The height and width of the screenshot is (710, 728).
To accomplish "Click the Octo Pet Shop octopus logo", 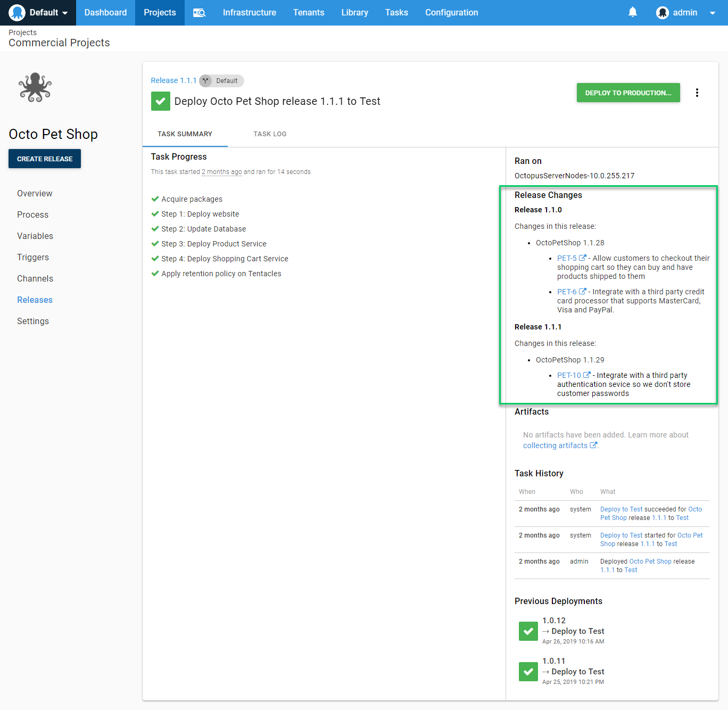I will [35, 87].
